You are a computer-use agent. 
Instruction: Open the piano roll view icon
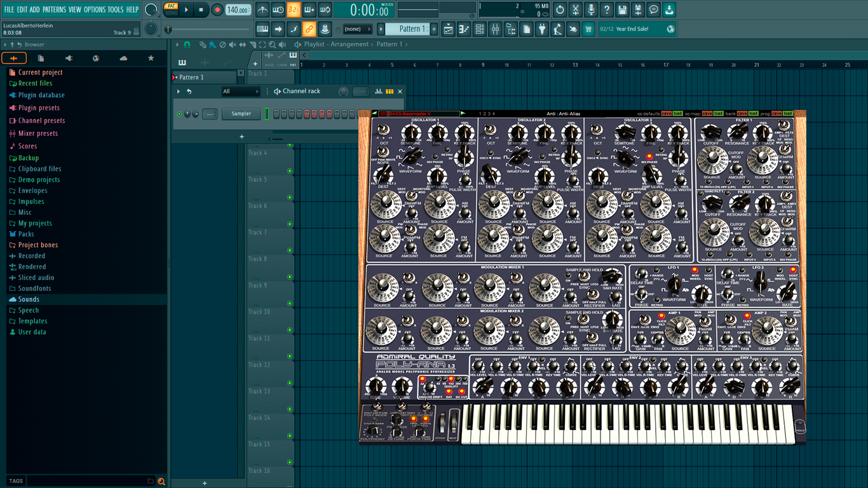tap(464, 29)
